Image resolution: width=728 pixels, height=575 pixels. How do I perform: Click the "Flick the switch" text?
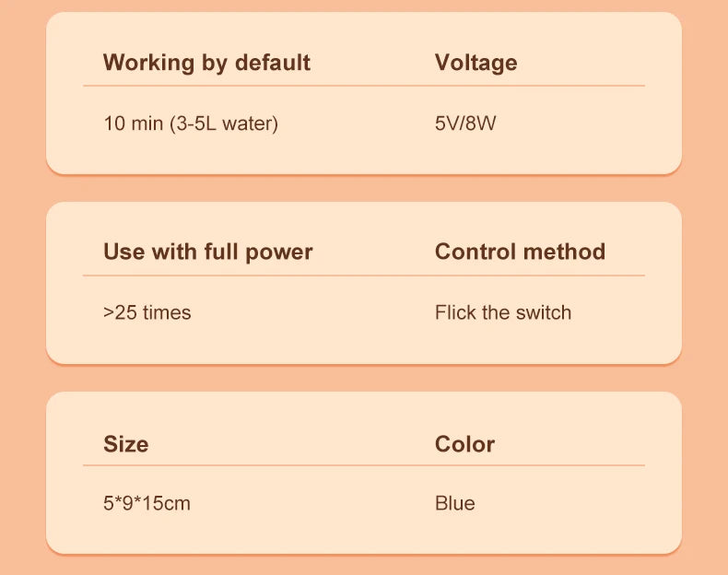point(503,312)
